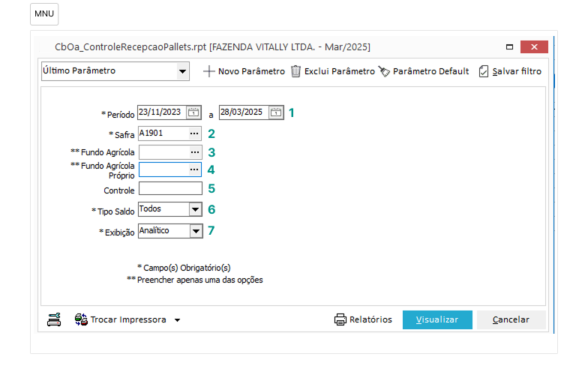588x384 pixels.
Task: Click the Exclui Parâmetro trash icon
Action: click(295, 71)
